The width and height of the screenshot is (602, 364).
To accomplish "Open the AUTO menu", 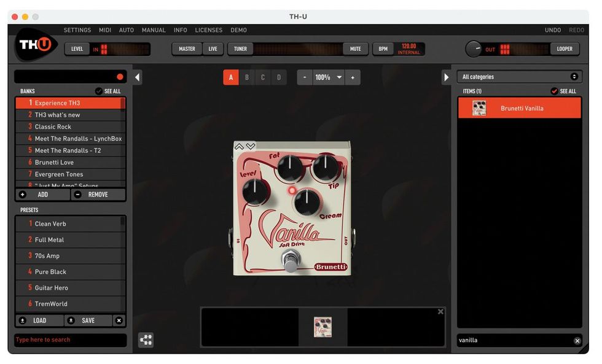I will pyautogui.click(x=127, y=30).
